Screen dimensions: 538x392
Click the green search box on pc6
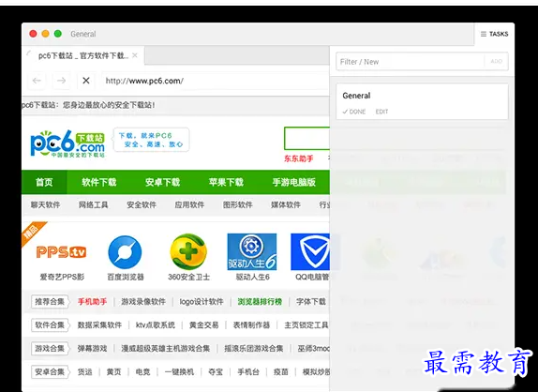pos(306,139)
